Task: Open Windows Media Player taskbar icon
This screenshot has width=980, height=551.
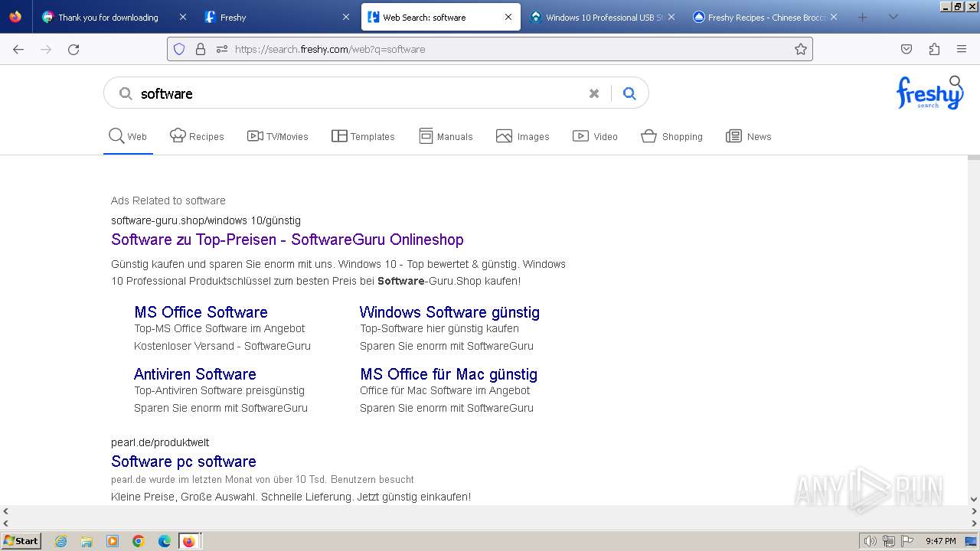Action: pyautogui.click(x=113, y=541)
